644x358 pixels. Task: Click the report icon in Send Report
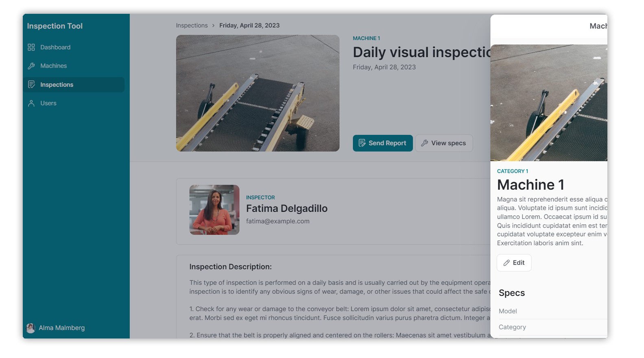coord(362,143)
